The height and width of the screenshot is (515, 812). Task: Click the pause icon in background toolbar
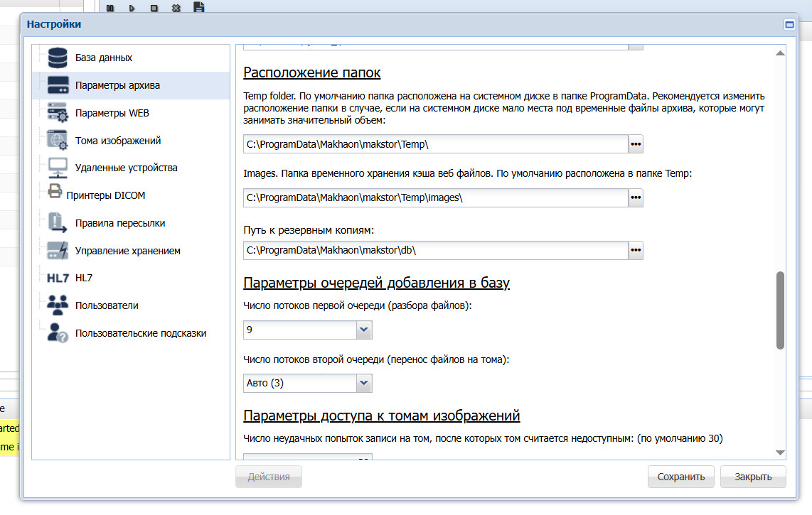point(109,8)
